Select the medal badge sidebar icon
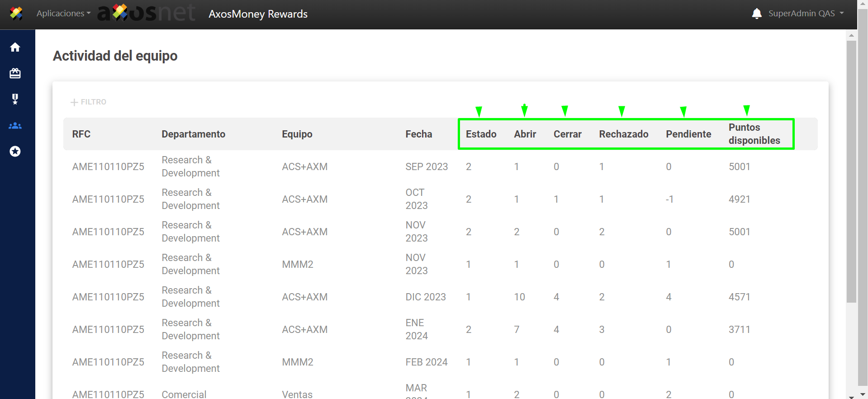The height and width of the screenshot is (399, 868). 15,99
